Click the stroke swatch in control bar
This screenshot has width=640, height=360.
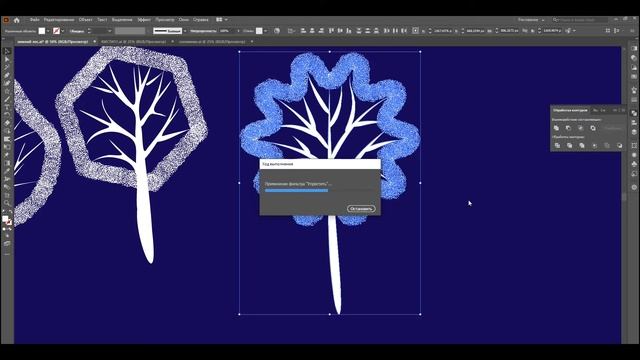[56, 31]
